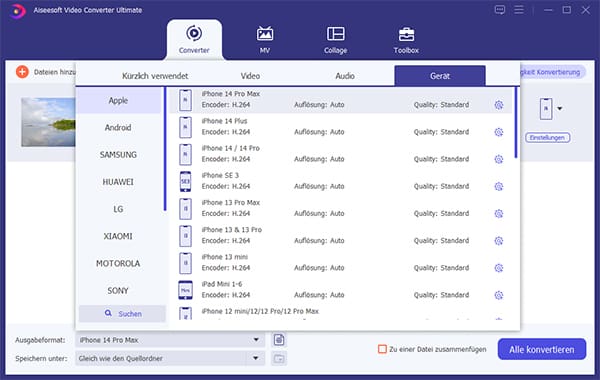Click the Suchen search field

coord(122,313)
